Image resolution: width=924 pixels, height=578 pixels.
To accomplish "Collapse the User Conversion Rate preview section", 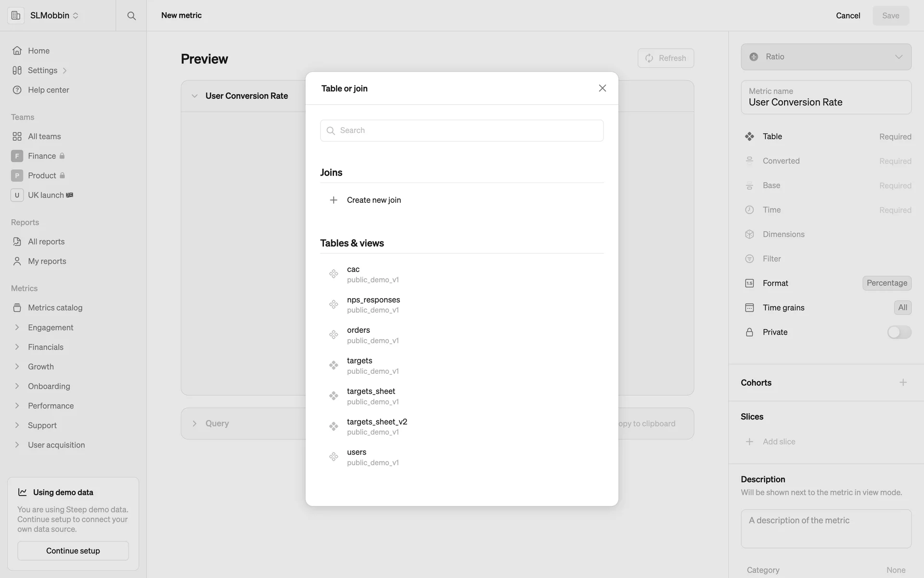I will click(x=194, y=96).
